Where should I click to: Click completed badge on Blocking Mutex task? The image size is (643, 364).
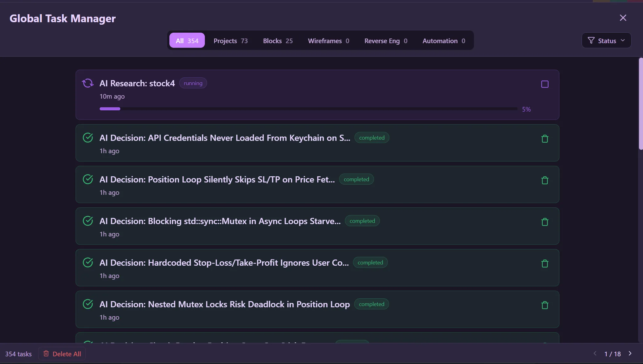[362, 221]
